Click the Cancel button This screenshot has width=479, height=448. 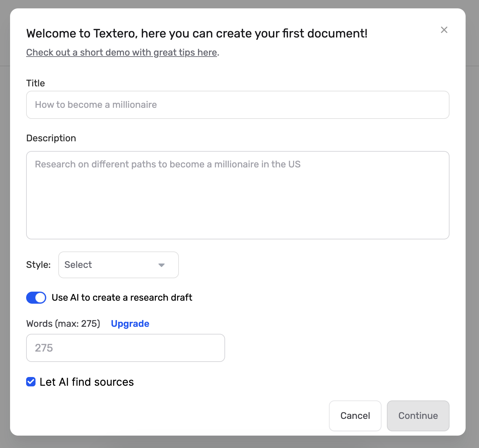click(x=355, y=416)
